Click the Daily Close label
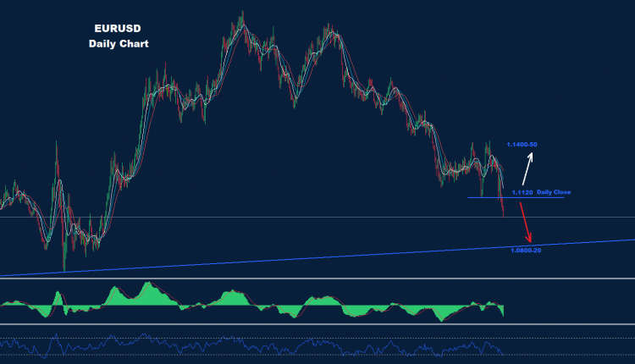The width and height of the screenshot is (635, 364). [x=554, y=192]
